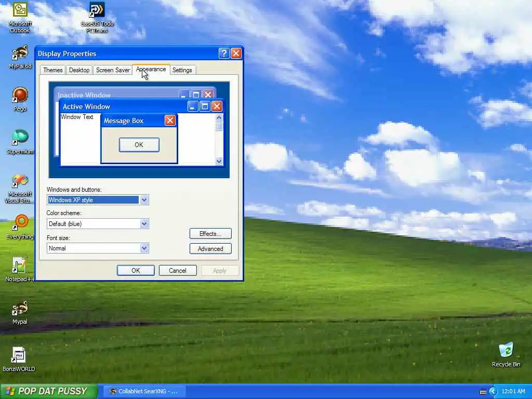
Task: Switch to the Desktop tab
Action: tap(79, 70)
